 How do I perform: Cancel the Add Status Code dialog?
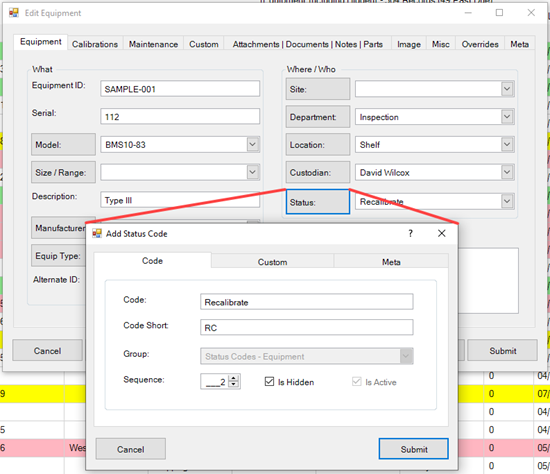coord(130,449)
